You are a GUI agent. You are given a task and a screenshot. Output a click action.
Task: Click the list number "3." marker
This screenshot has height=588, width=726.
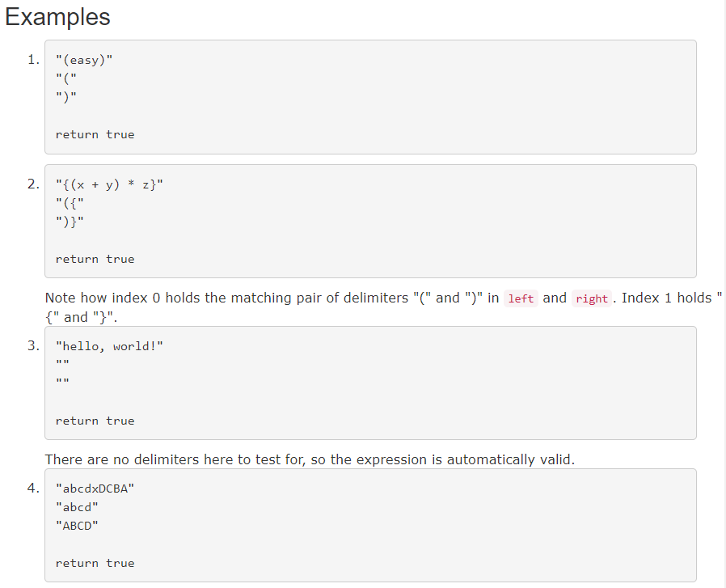pyautogui.click(x=33, y=345)
